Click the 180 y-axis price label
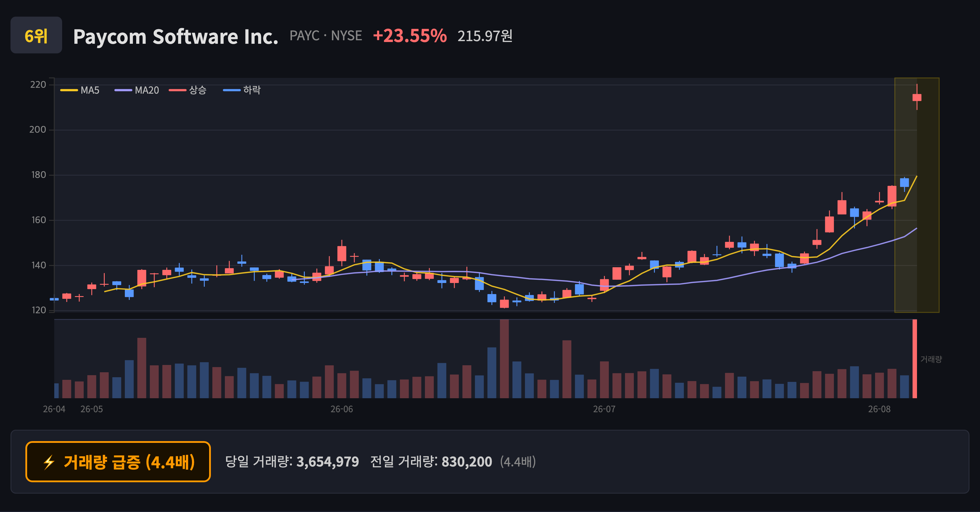 (38, 175)
